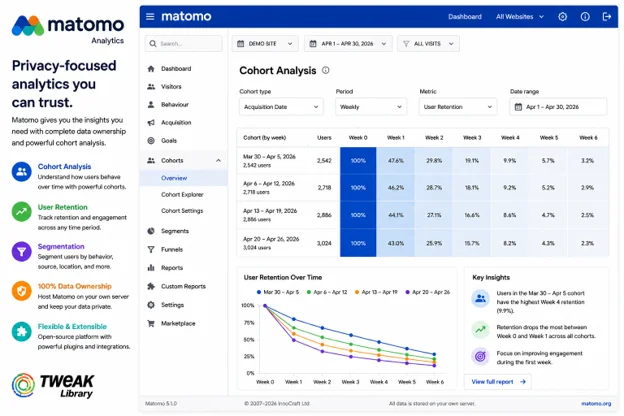
Task: Click the Reports bar chart icon
Action: [x=151, y=268]
